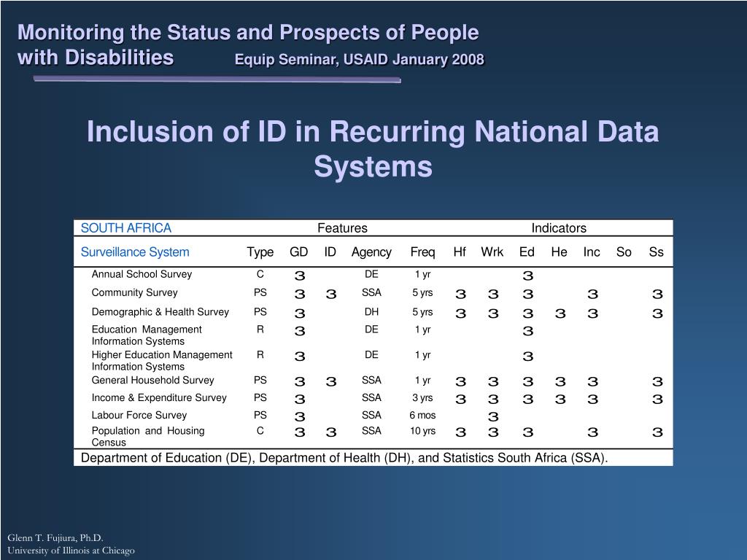Screen dimensions: 747x560
Task: Click Labour Force Survey's Wrk checkmark
Action: point(493,417)
